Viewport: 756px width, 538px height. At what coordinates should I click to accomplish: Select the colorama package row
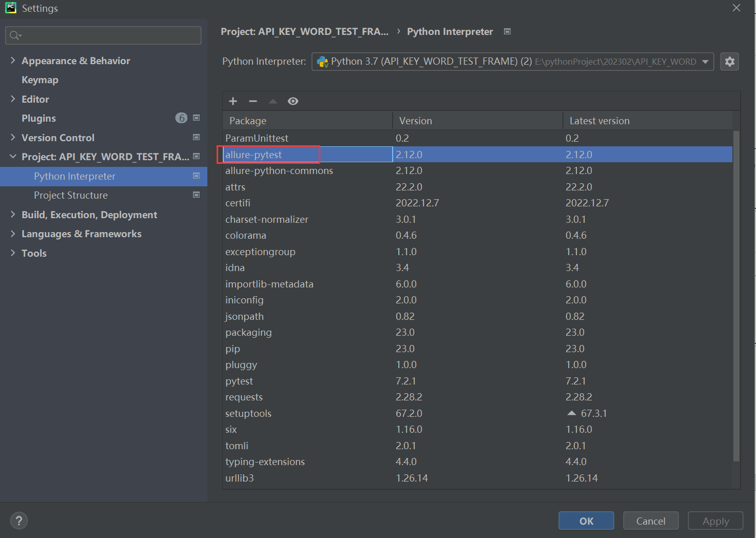click(478, 235)
